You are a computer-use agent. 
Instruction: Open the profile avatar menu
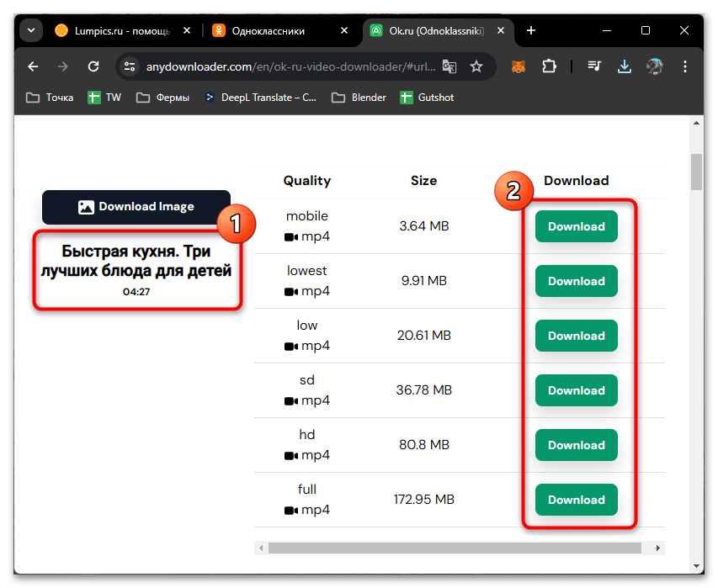click(x=655, y=66)
